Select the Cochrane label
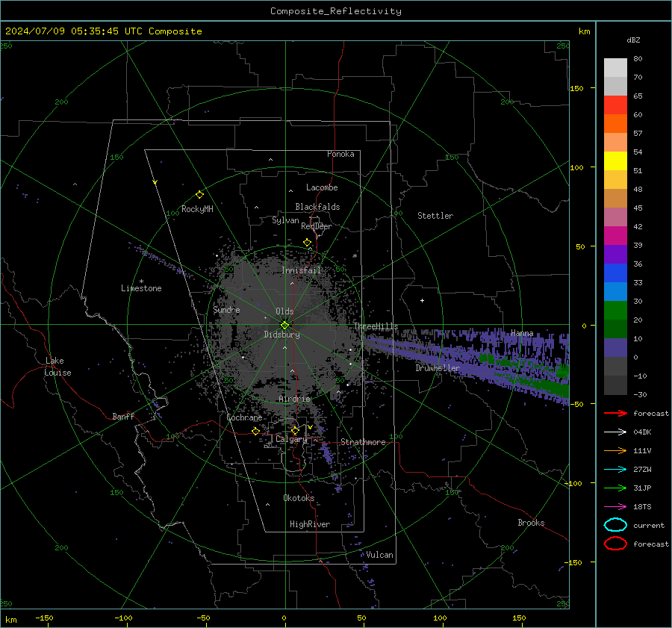The width and height of the screenshot is (672, 628). (x=244, y=417)
